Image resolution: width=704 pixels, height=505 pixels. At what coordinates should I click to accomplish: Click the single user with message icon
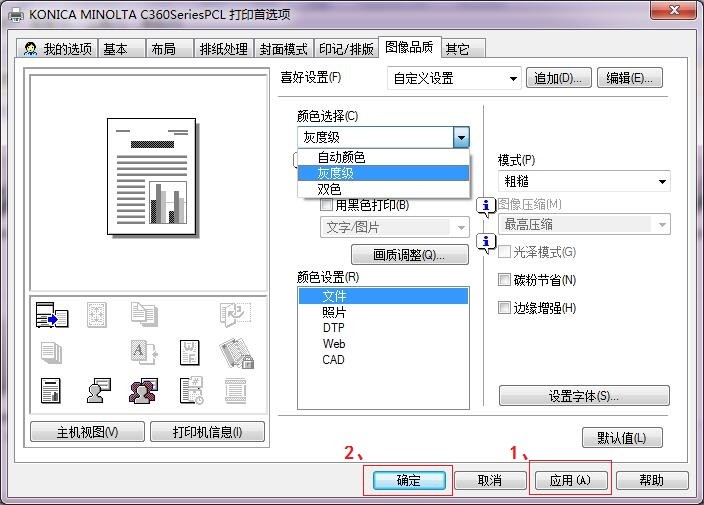tap(98, 390)
